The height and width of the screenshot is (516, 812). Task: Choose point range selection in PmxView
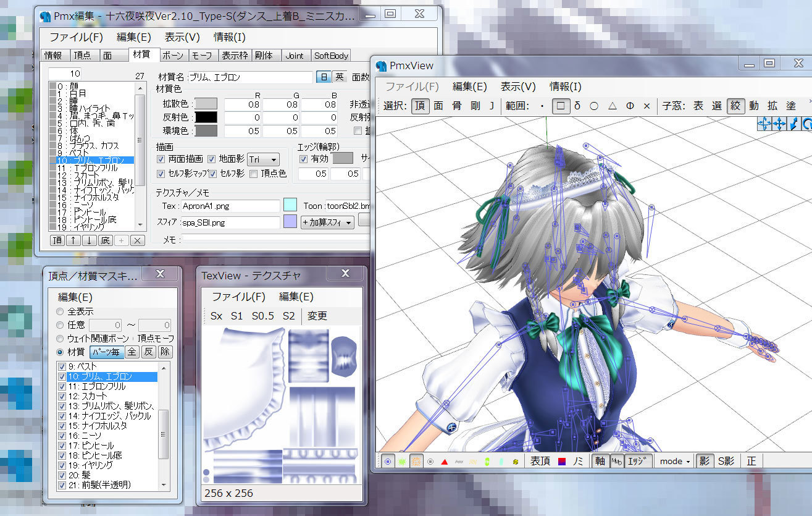542,106
